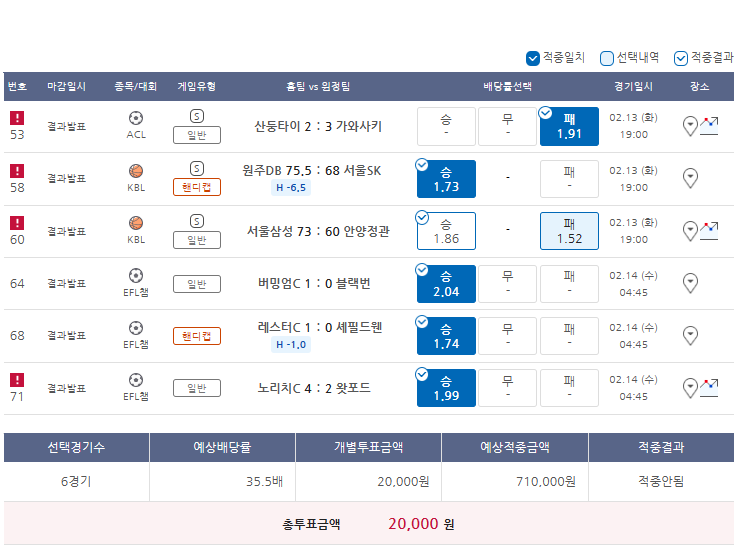
Task: View odds trend chart for match 60
Action: tap(709, 231)
